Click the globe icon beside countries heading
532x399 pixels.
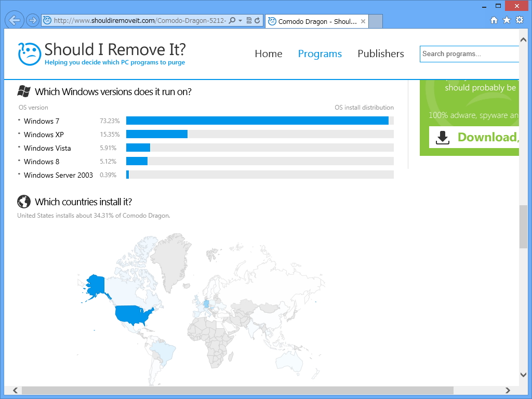pos(24,202)
